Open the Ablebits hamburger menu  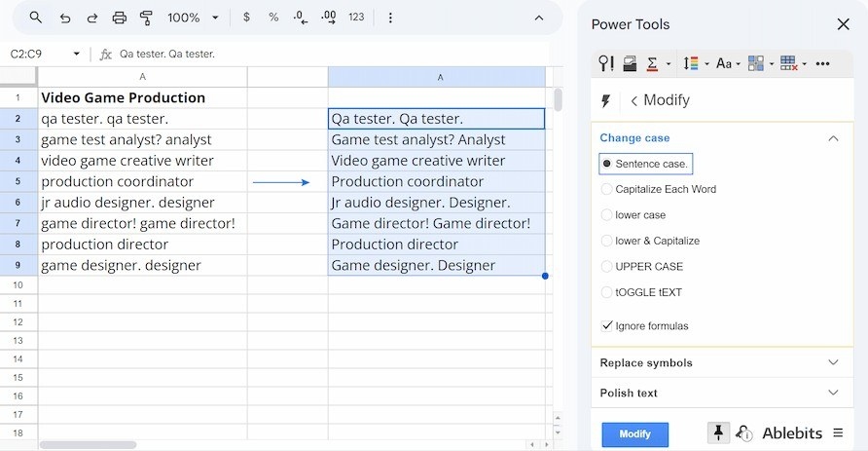[838, 432]
